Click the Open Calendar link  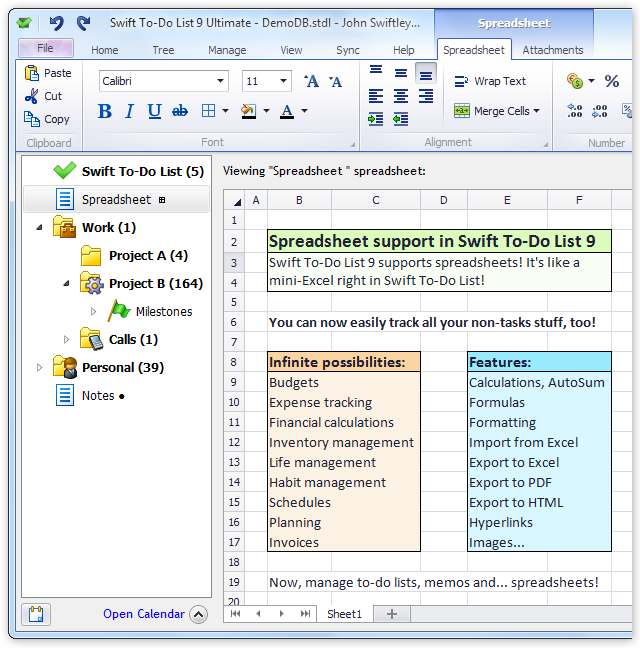144,614
